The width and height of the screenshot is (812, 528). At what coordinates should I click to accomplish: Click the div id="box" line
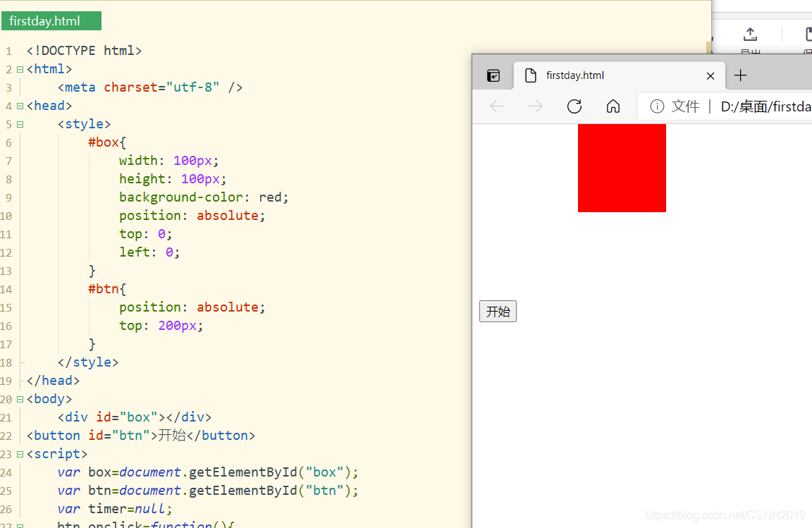135,417
